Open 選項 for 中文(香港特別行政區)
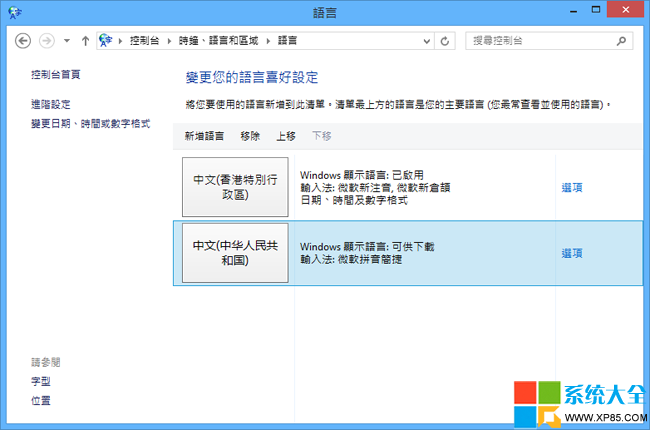 pos(572,187)
